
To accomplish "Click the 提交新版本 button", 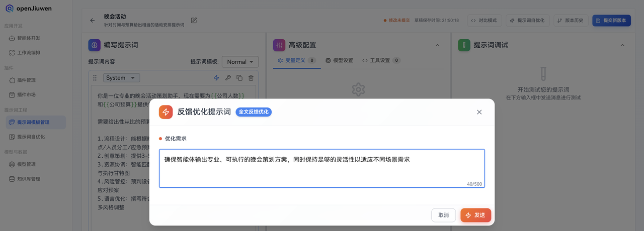I will (611, 21).
